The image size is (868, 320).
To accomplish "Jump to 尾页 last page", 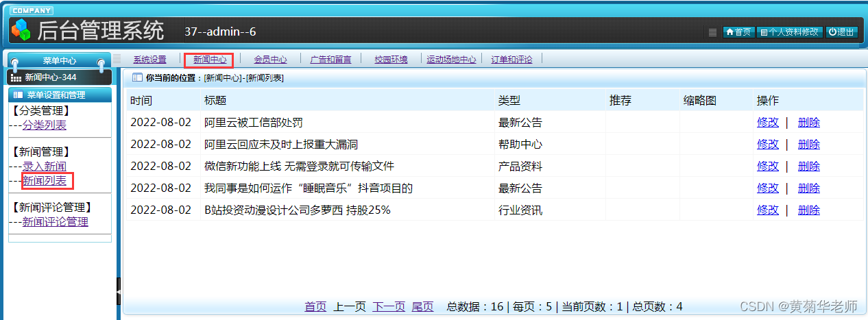I will point(422,307).
